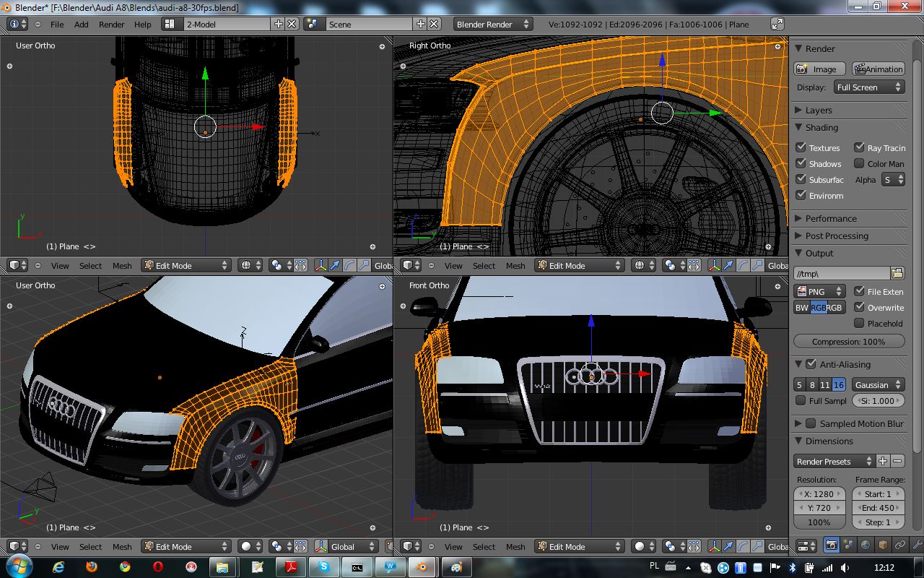Click 3D manipulator toggle in top-left viewport header
Image resolution: width=924 pixels, height=578 pixels.
point(321,265)
